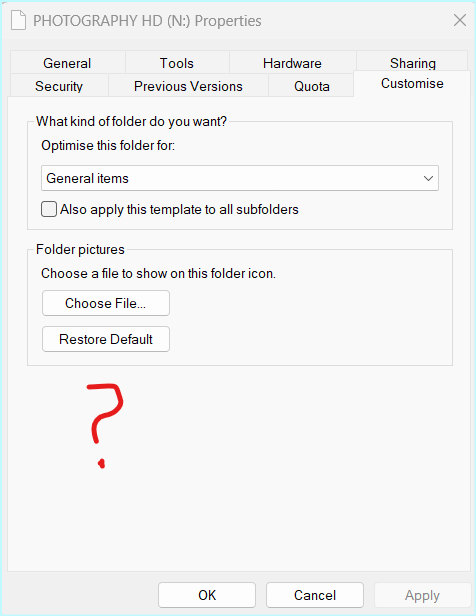The image size is (476, 616).
Task: Show the Previous Versions tab
Action: (x=188, y=86)
